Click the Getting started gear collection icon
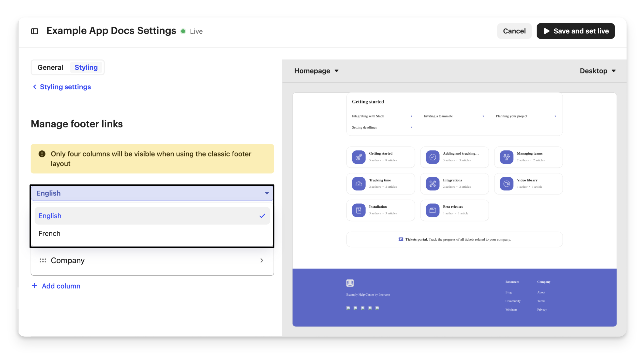The image size is (644, 354). pyautogui.click(x=359, y=157)
